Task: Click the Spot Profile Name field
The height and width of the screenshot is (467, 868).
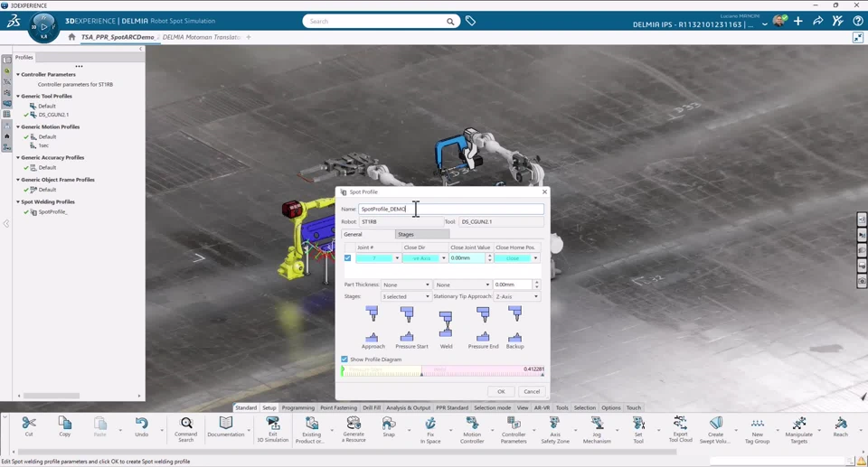Action: coord(451,209)
